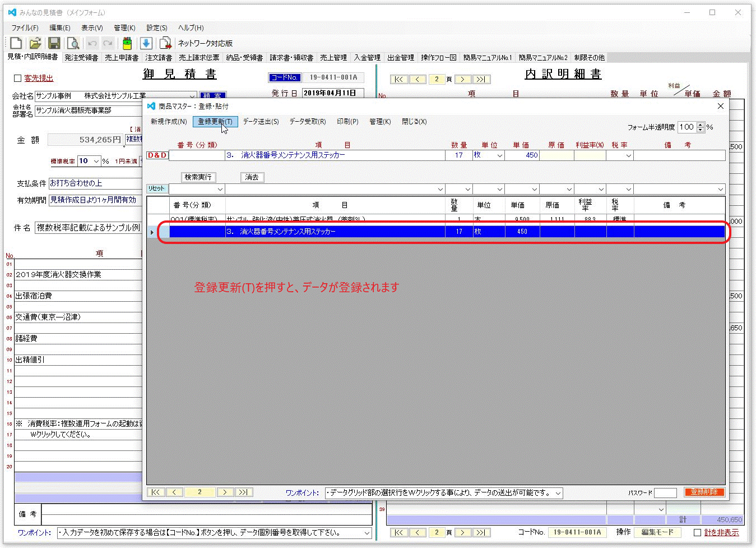Screen dimensions: 756x548
Task: Click the orange 登録削除 button
Action: pos(704,492)
